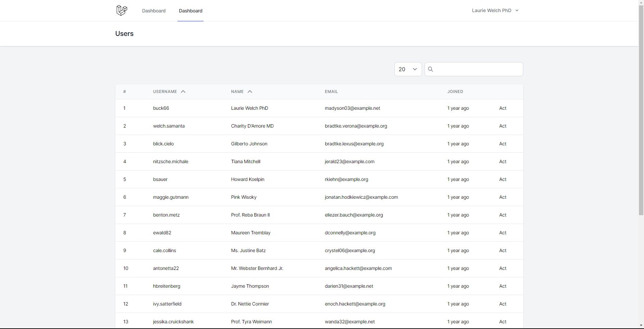Click the Users page heading

click(124, 34)
